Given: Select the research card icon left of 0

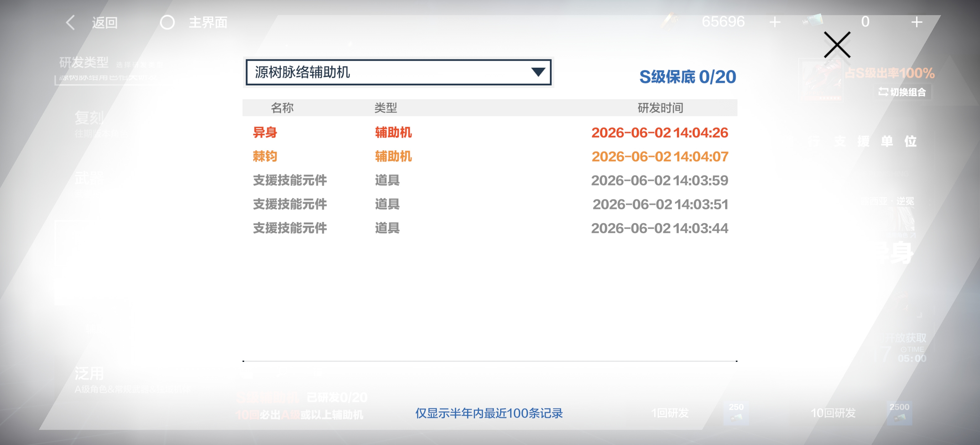Looking at the screenshot, I should coord(813,20).
